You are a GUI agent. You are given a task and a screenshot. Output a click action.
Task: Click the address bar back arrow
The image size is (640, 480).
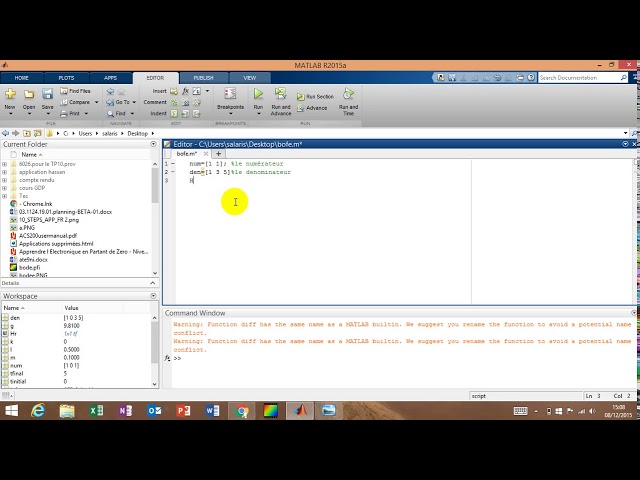coord(5,133)
